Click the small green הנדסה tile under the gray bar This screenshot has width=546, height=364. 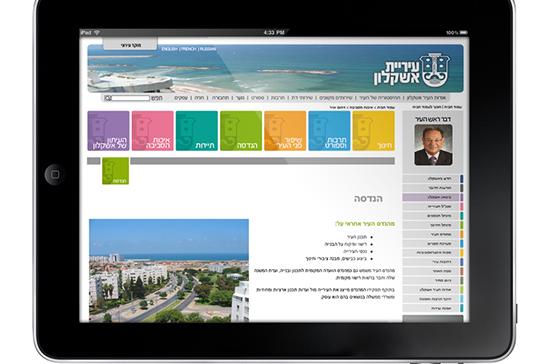(x=115, y=171)
